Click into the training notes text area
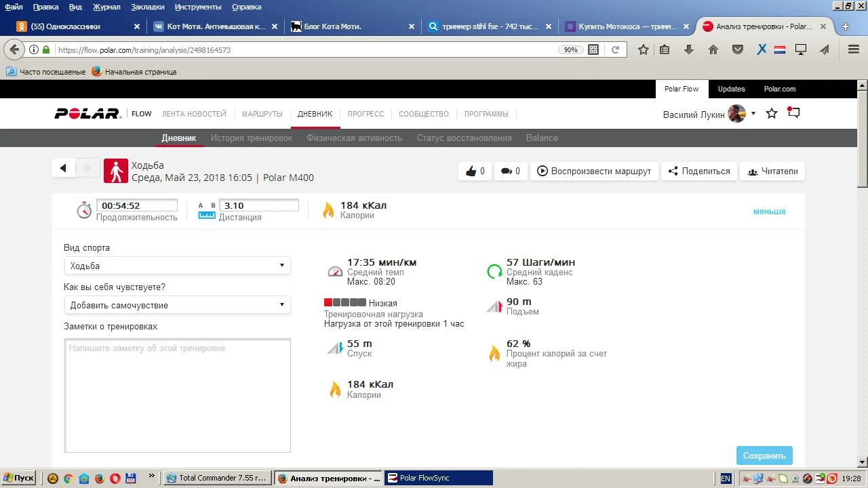 point(178,395)
